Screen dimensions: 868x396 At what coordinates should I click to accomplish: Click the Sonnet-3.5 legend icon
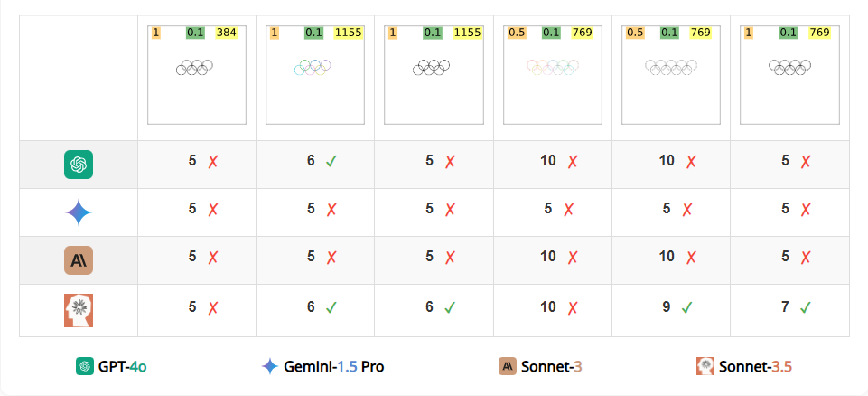pos(705,366)
